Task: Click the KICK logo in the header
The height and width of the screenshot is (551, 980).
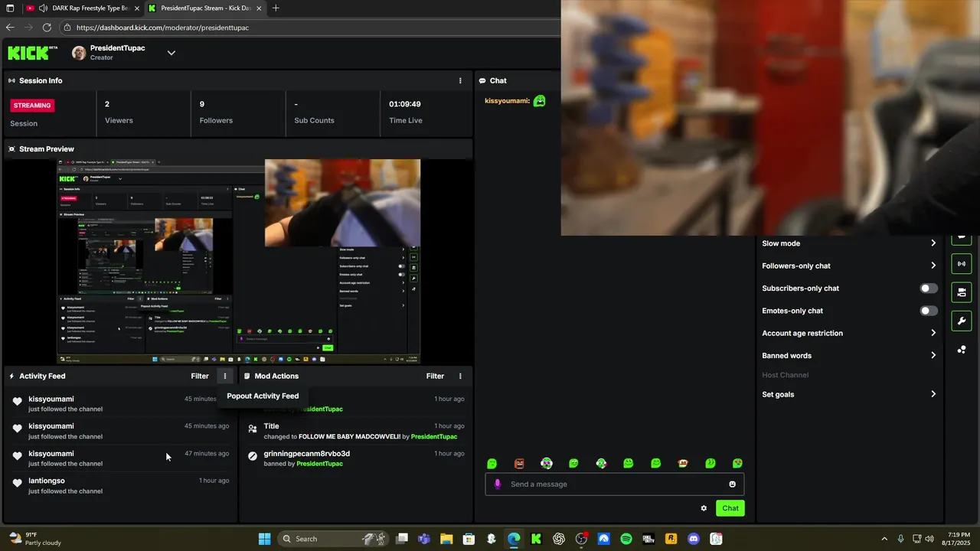Action: pos(32,52)
